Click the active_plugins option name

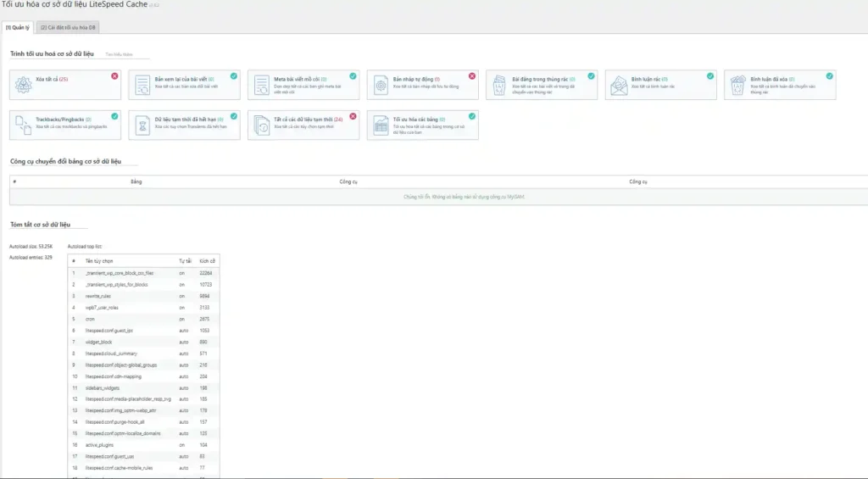99,445
